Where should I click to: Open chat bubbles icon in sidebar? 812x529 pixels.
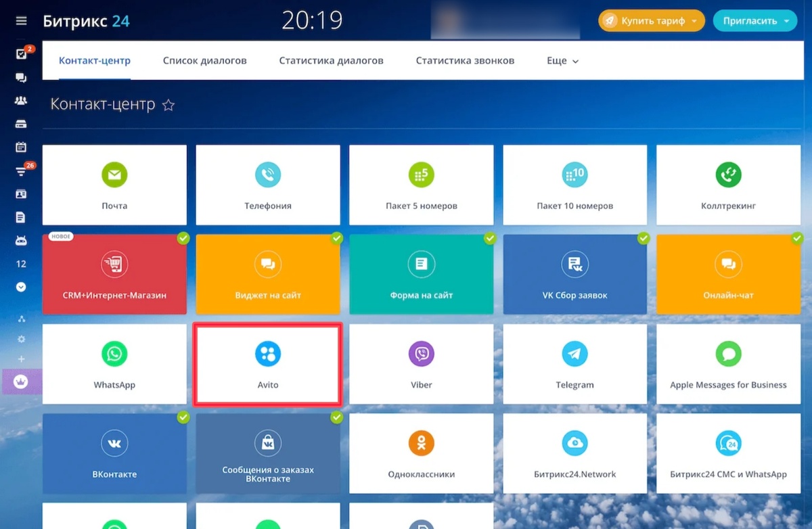(x=21, y=78)
